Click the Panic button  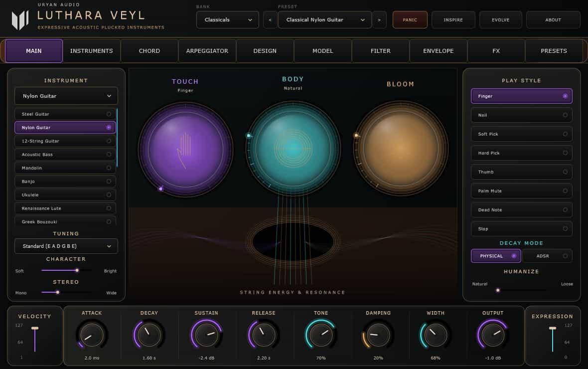[410, 20]
